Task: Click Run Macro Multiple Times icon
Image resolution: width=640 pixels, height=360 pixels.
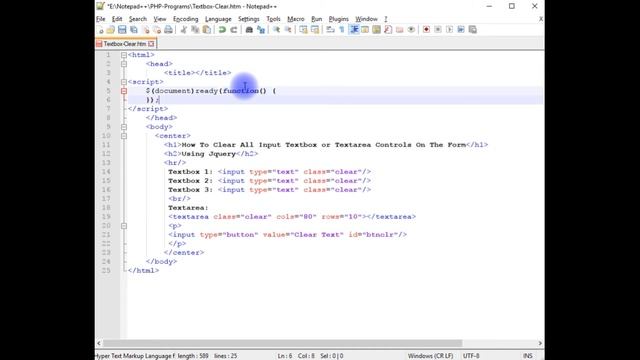Action: tap(461, 30)
